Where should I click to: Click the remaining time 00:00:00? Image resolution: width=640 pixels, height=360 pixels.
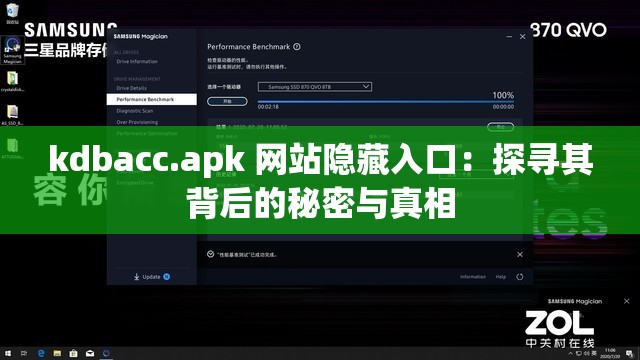click(x=503, y=107)
